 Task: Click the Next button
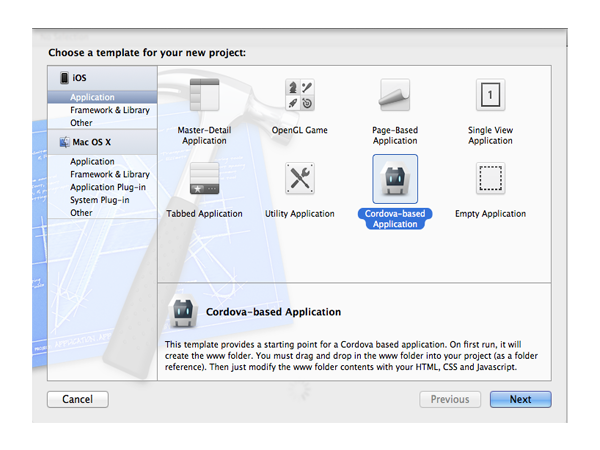(520, 399)
